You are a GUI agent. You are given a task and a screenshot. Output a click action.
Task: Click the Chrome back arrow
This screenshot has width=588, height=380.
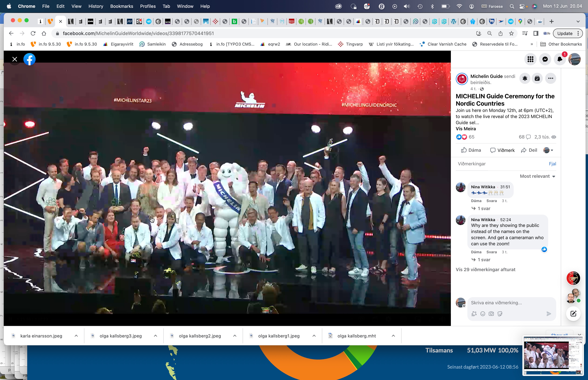click(11, 33)
